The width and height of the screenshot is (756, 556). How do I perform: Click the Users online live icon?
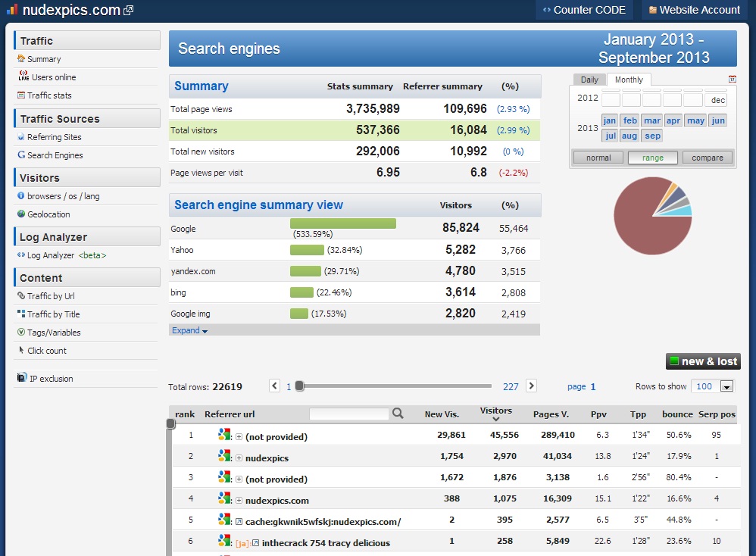(23, 77)
